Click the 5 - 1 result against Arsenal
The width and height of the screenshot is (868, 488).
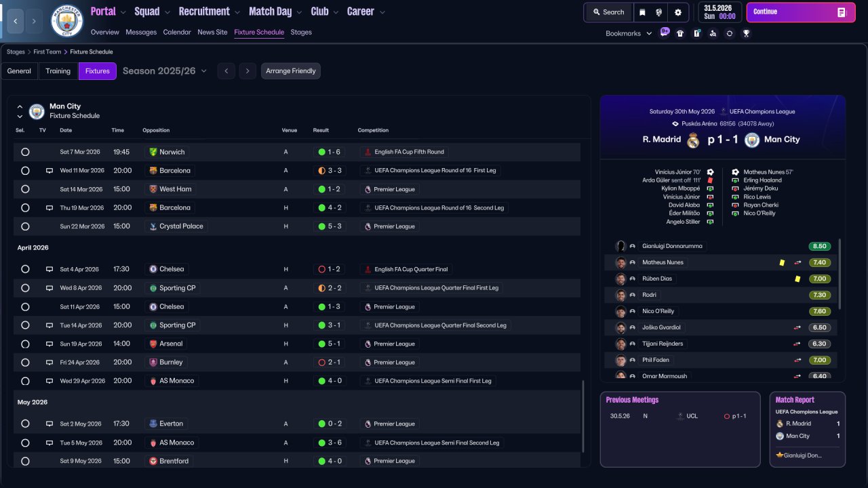pyautogui.click(x=329, y=344)
